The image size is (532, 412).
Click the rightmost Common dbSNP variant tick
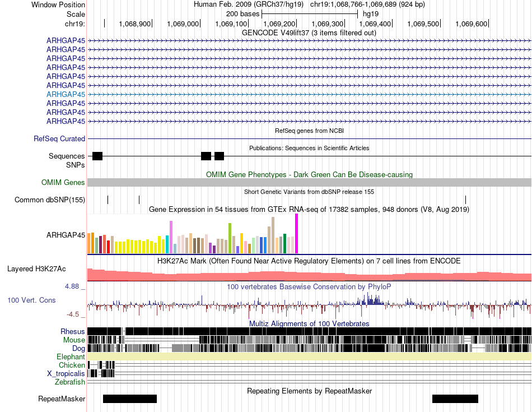[465, 200]
